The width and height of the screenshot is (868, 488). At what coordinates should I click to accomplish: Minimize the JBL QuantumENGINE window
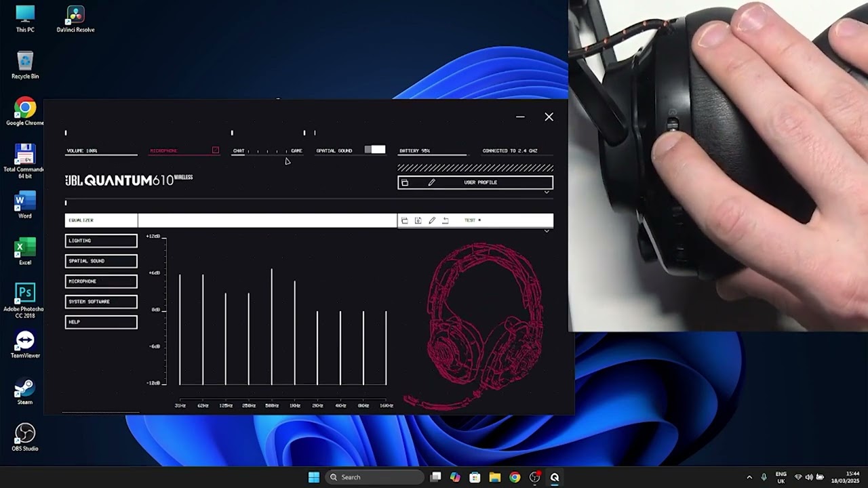pyautogui.click(x=520, y=117)
